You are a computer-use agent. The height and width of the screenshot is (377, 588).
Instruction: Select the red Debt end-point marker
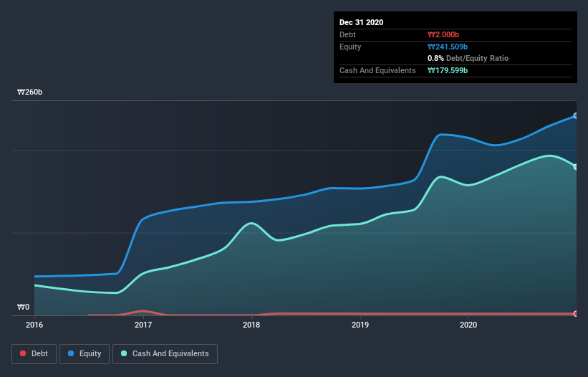[576, 314]
